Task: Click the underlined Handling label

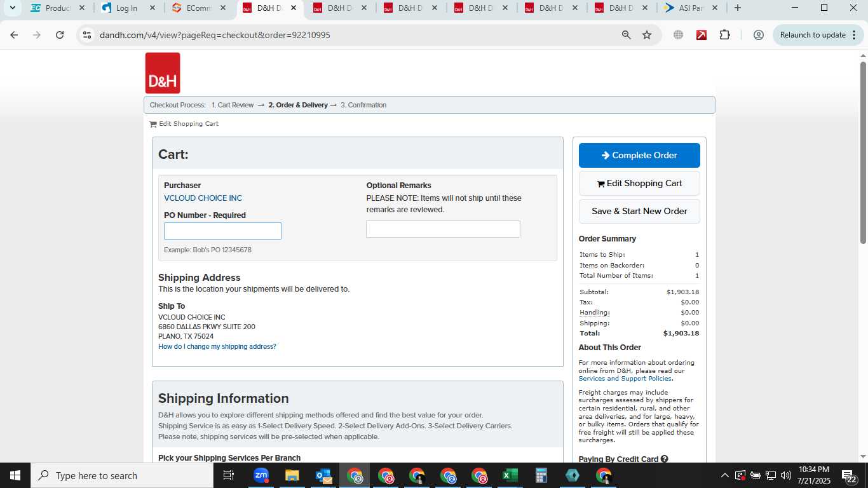Action: pyautogui.click(x=594, y=313)
